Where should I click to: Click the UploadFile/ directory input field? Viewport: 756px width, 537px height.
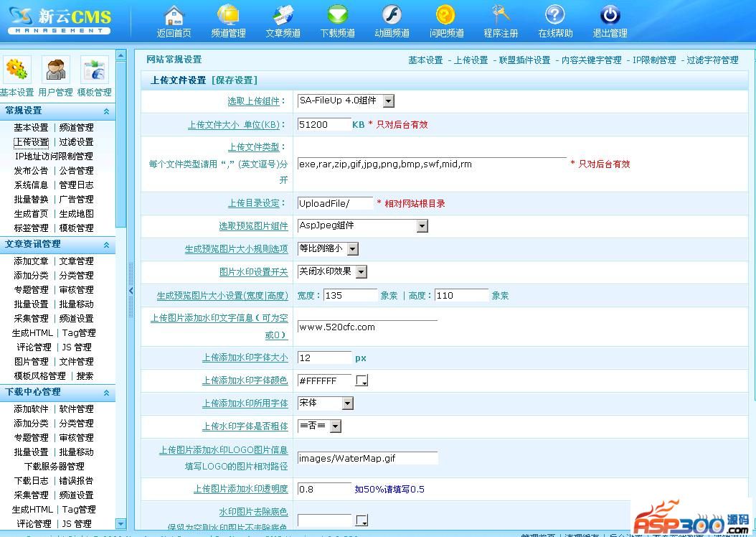point(335,204)
